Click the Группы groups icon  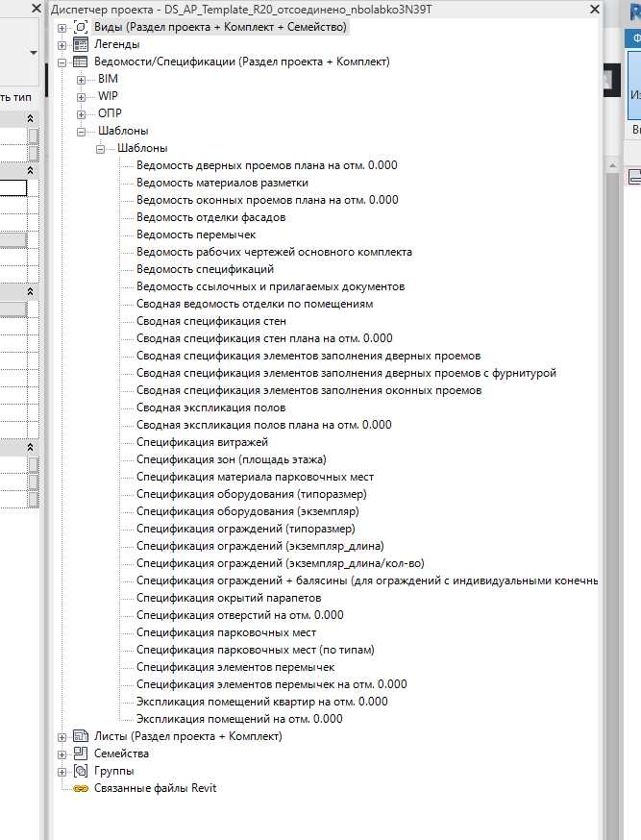81,771
